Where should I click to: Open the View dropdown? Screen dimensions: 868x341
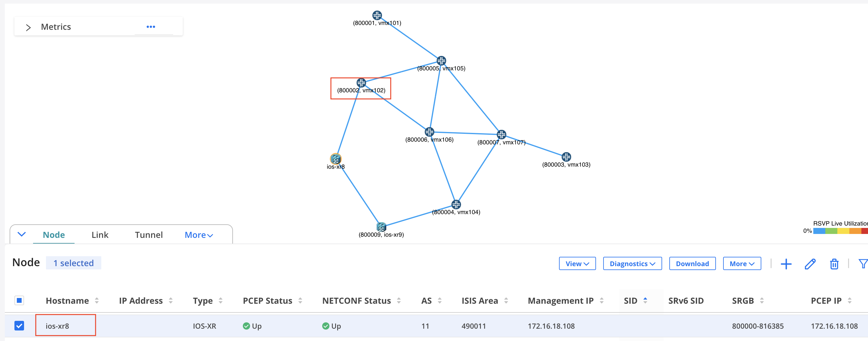point(577,264)
